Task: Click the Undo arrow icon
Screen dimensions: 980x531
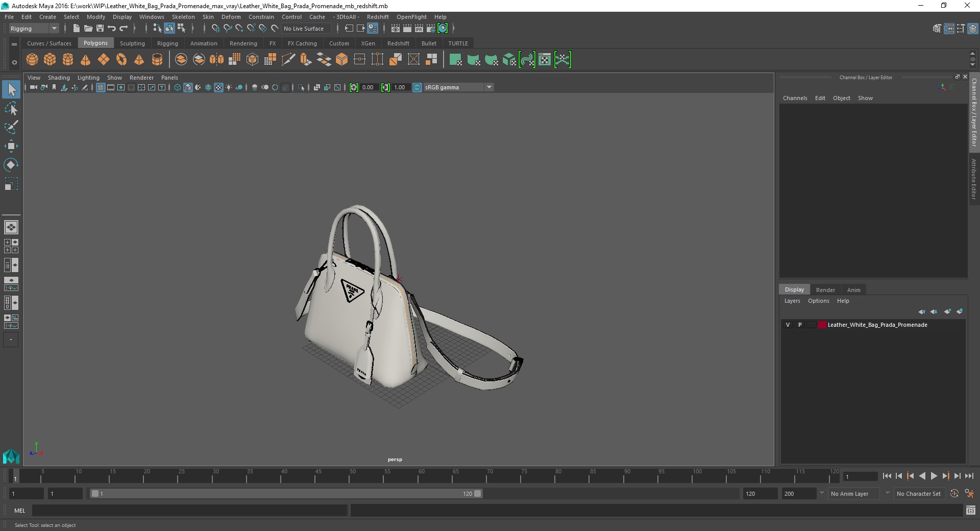Action: click(x=112, y=29)
